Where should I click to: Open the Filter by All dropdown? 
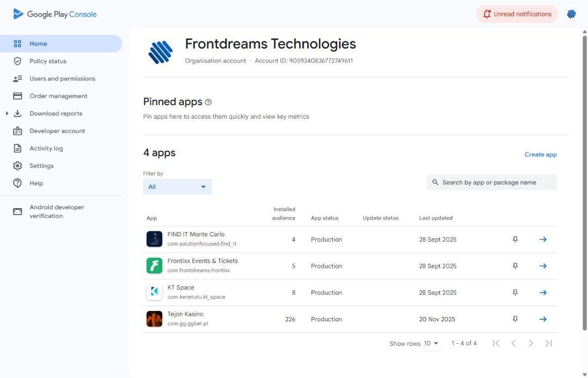click(x=177, y=187)
